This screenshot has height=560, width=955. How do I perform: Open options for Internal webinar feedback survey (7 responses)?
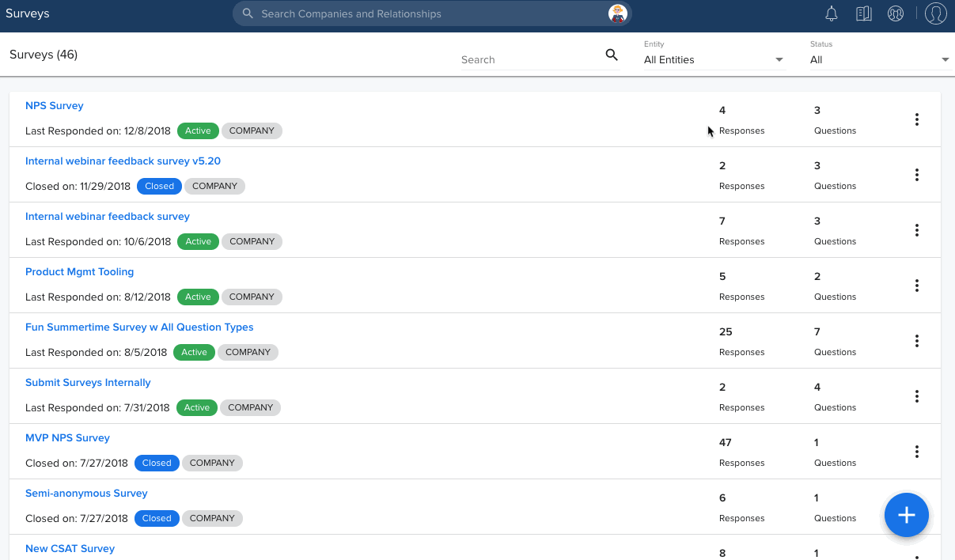pyautogui.click(x=917, y=230)
